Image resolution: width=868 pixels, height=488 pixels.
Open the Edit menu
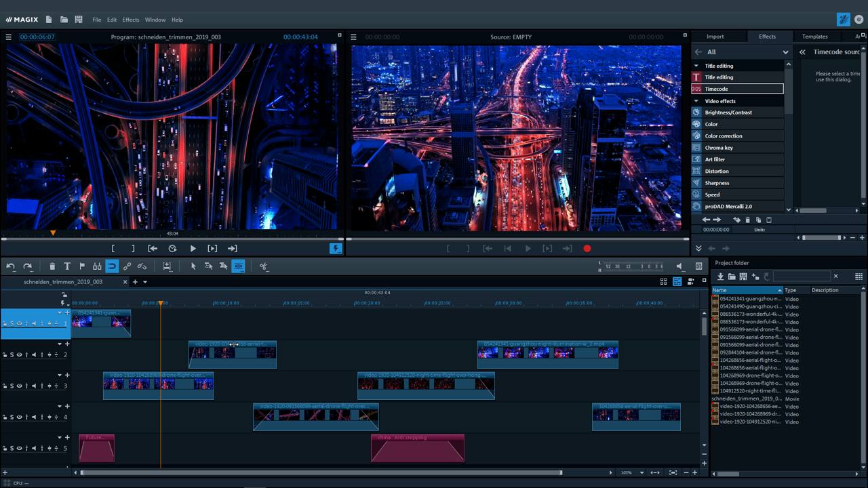(x=112, y=20)
